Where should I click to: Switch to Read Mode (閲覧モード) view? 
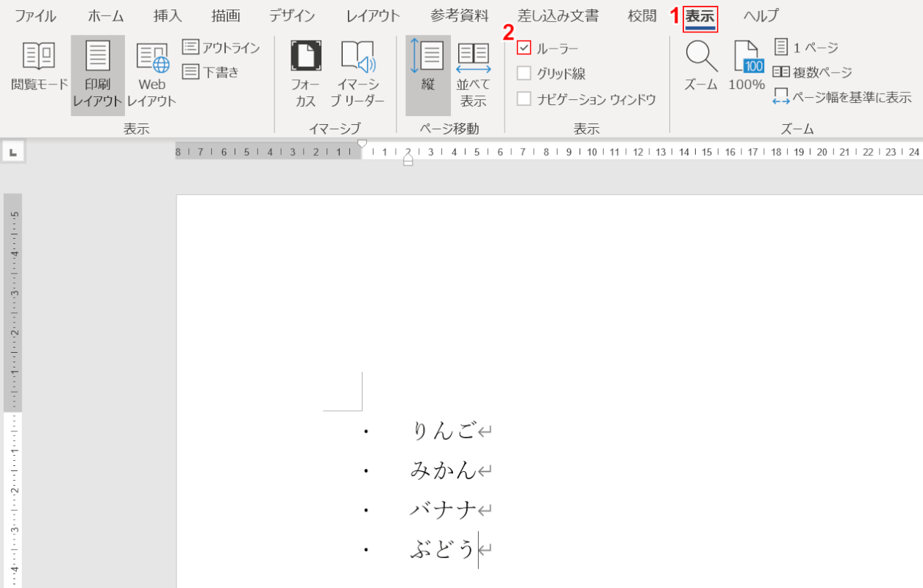(39, 66)
